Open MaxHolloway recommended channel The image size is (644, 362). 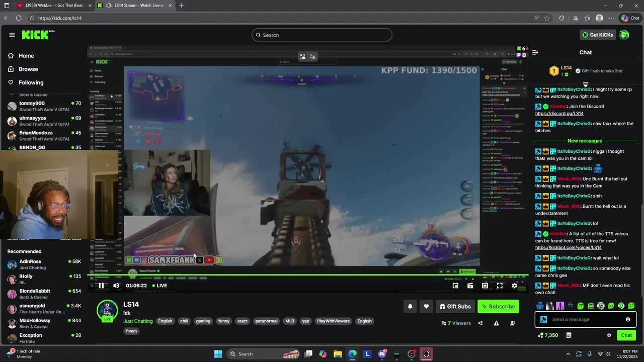44,323
